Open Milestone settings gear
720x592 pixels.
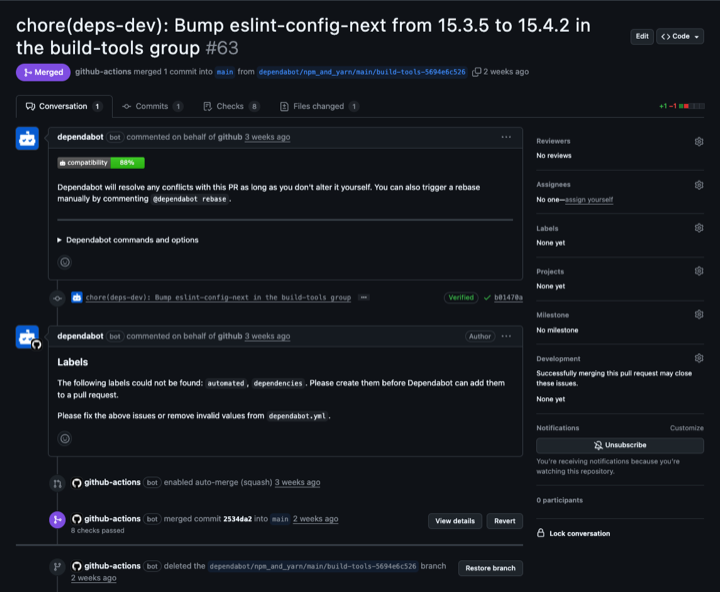click(x=698, y=315)
